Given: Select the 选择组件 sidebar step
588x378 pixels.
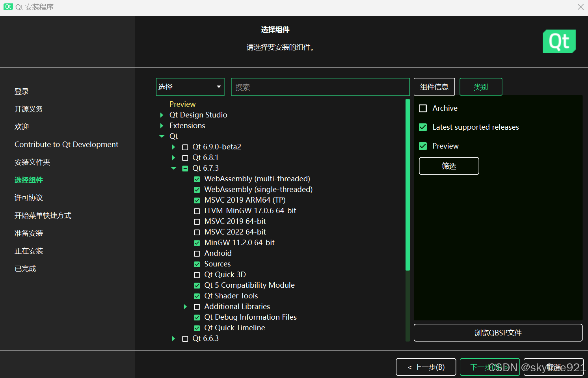Looking at the screenshot, I should [29, 180].
